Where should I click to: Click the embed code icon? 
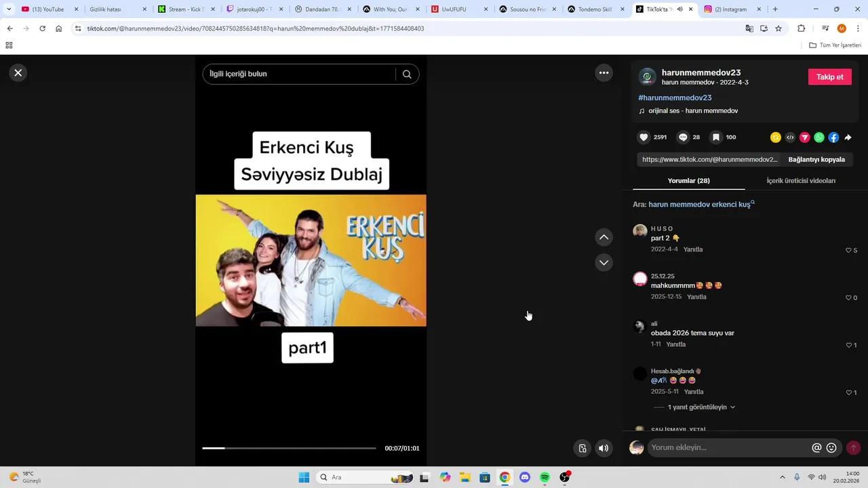[790, 137]
